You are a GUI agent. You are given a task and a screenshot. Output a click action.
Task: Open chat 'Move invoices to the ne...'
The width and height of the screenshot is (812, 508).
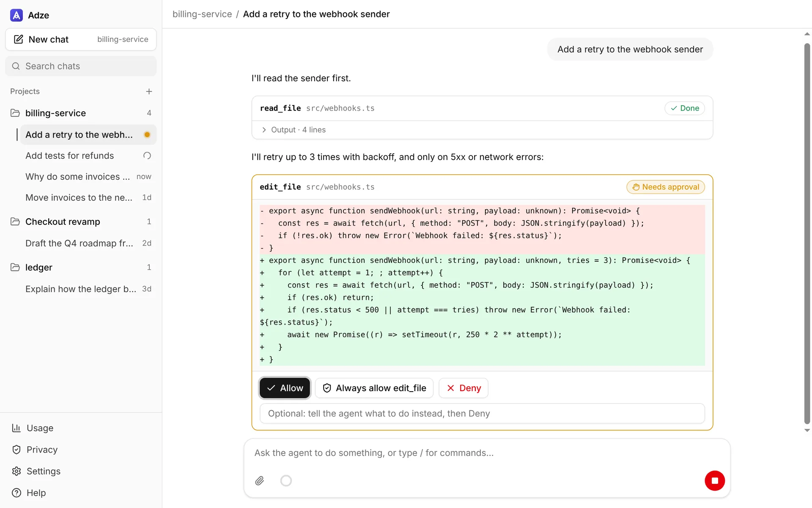(x=88, y=197)
